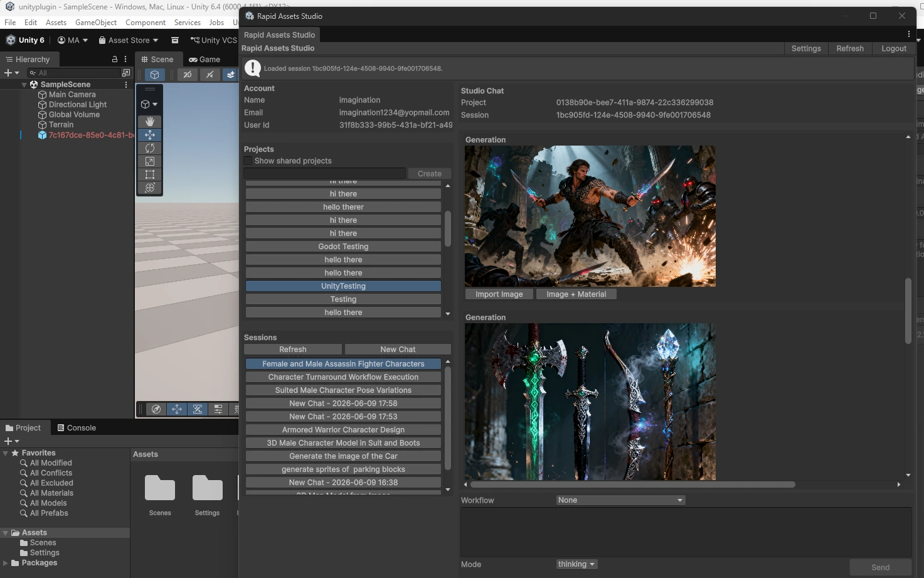Click the Create project button
The image size is (924, 578).
tap(430, 174)
